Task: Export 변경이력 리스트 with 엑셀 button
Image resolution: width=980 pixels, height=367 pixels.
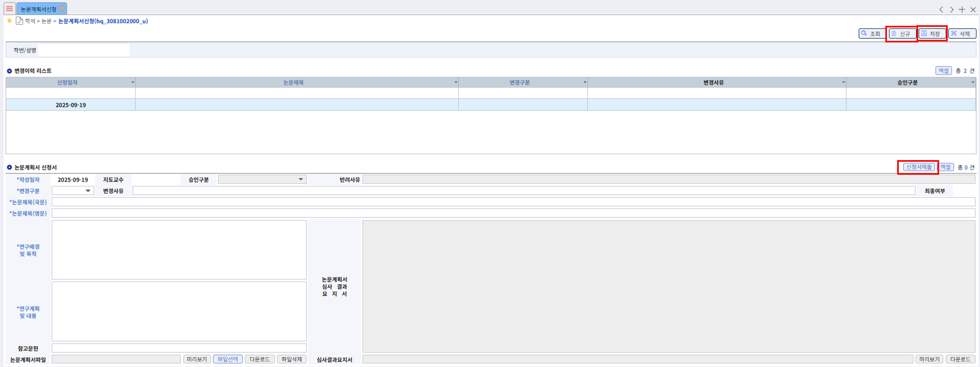Action: (x=943, y=71)
